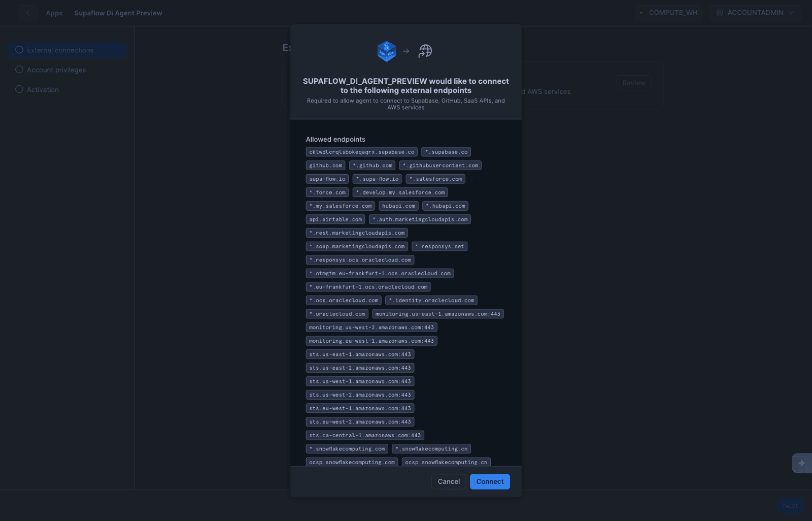This screenshot has width=812, height=521.
Task: Click the *.eu-frankfurt-1.ocs.oraclecloud.com chip
Action: [368, 287]
